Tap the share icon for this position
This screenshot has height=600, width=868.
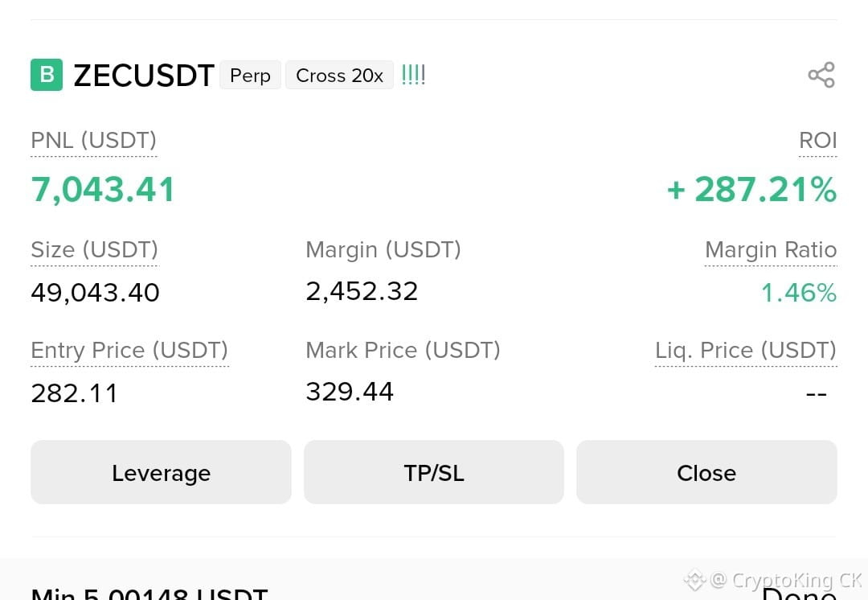click(821, 75)
